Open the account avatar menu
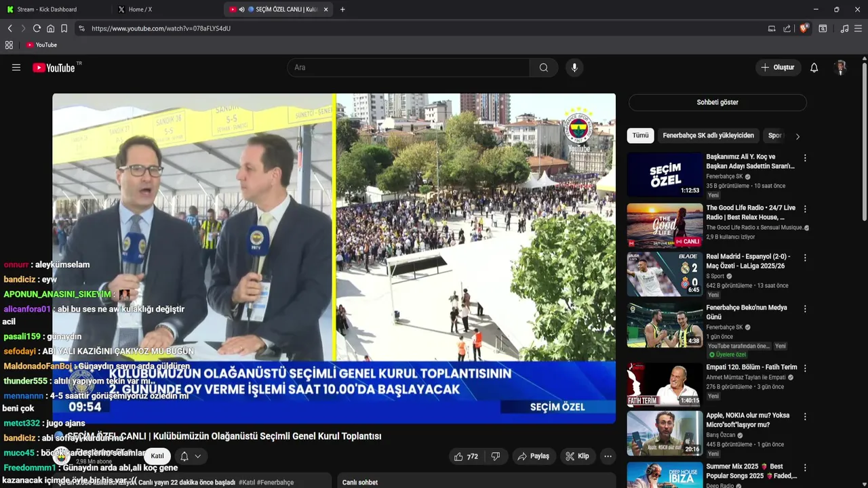The image size is (868, 488). tap(841, 68)
